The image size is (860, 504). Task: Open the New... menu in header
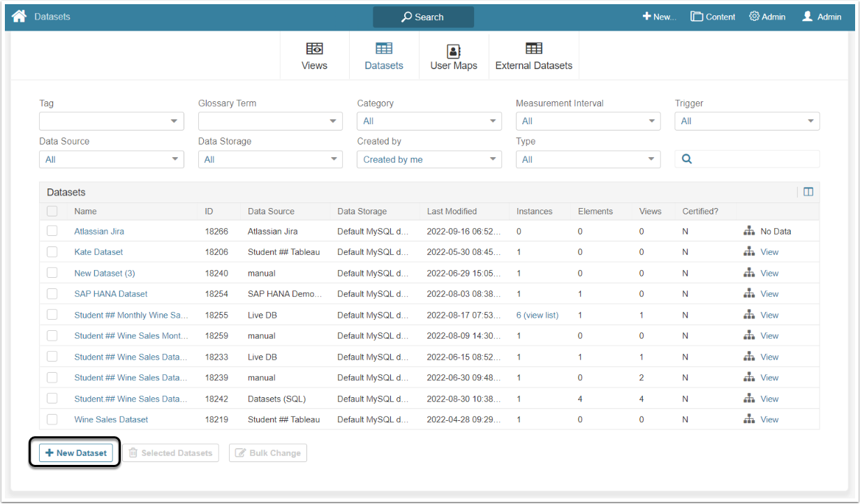[659, 17]
